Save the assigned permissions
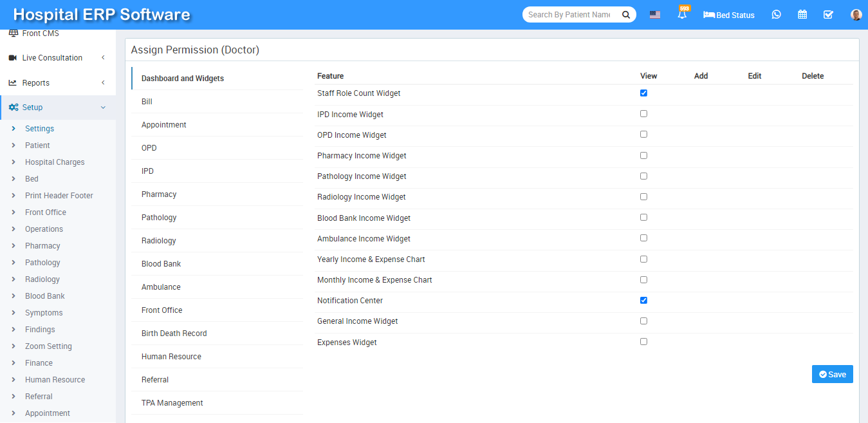Screen dimensions: 868x423 click(x=832, y=374)
